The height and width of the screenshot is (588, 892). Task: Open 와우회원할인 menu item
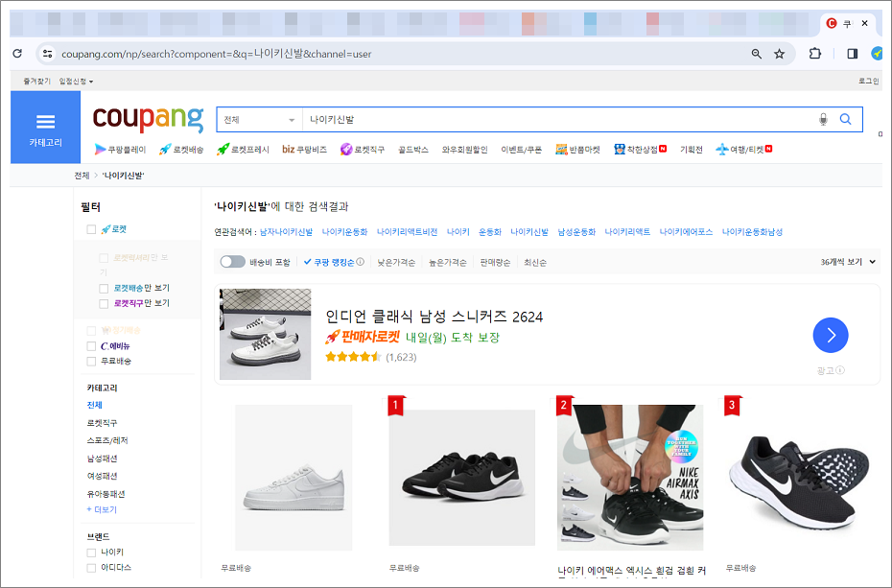[x=465, y=150]
